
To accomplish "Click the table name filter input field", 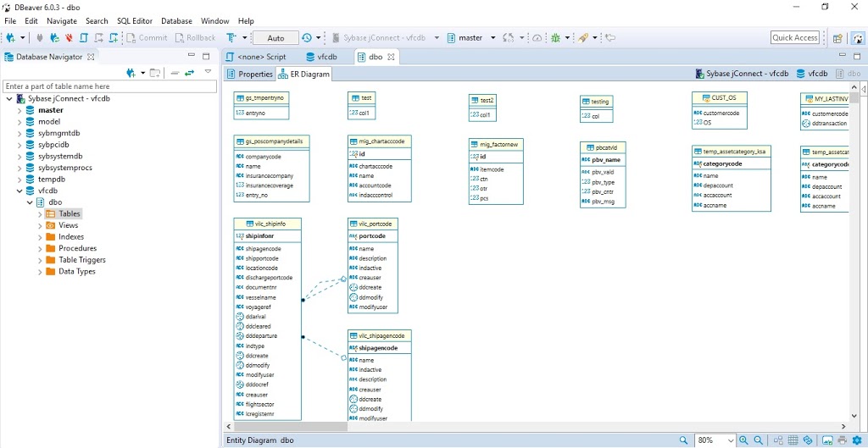I will 110,86.
